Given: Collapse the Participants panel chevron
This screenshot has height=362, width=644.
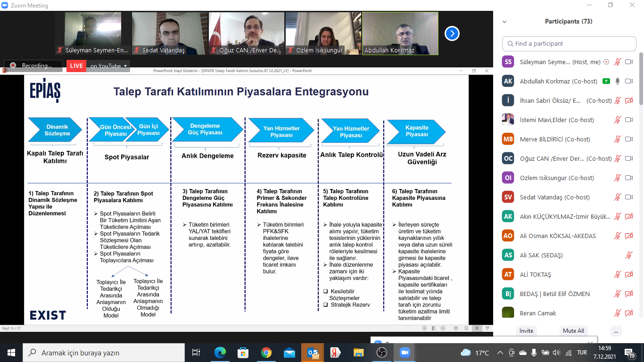Looking at the screenshot, I should point(504,22).
